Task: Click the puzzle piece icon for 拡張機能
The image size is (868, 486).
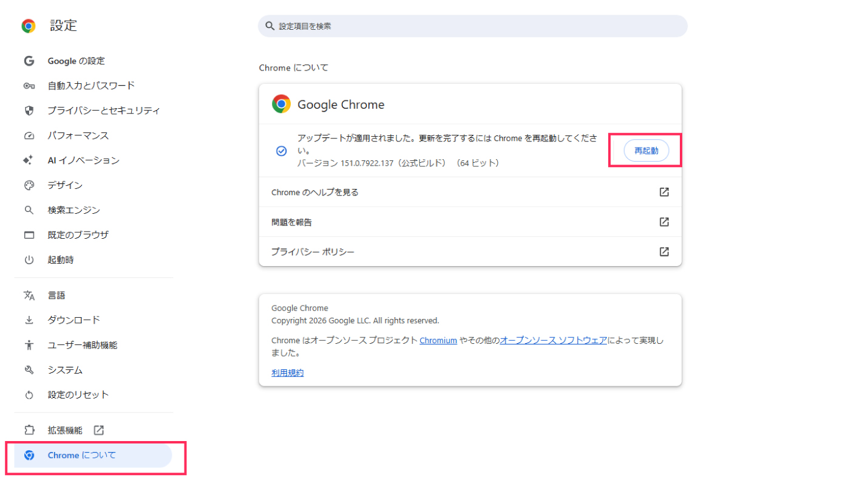Action: [x=29, y=430]
